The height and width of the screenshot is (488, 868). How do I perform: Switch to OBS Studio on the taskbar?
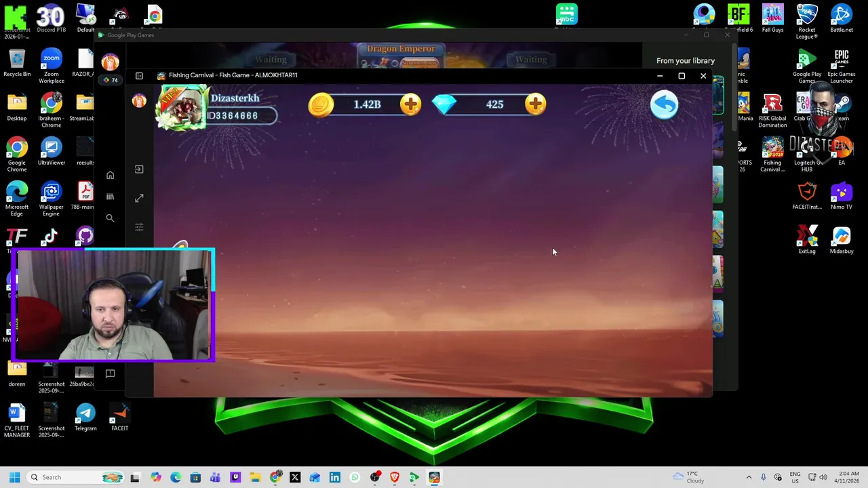coord(375,477)
